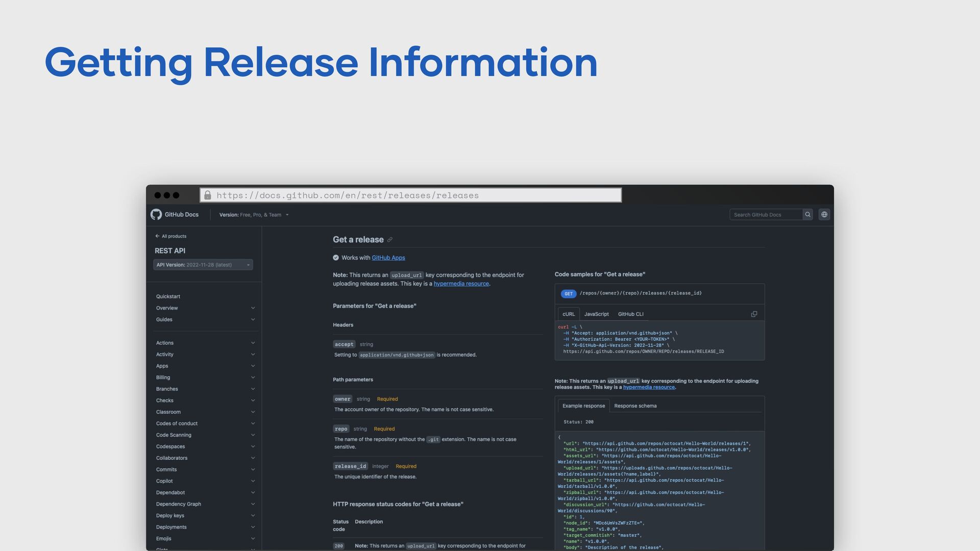The width and height of the screenshot is (980, 551).
Task: Select the Example response tab
Action: (x=583, y=406)
